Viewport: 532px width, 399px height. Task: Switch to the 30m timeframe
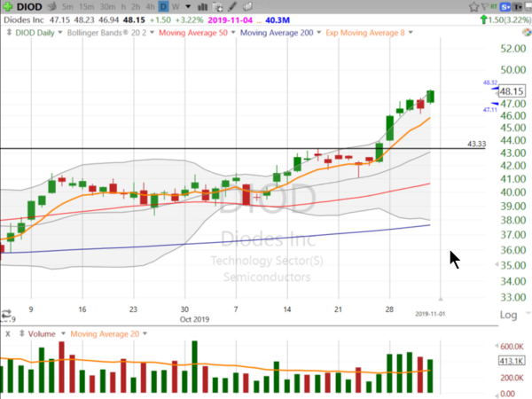(107, 7)
